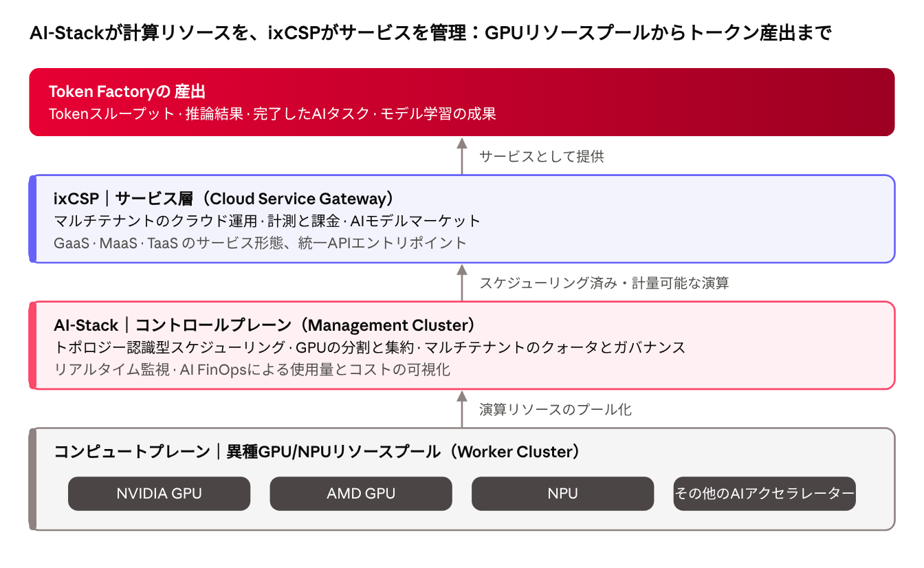
Task: Click the NPU chip
Action: (562, 494)
